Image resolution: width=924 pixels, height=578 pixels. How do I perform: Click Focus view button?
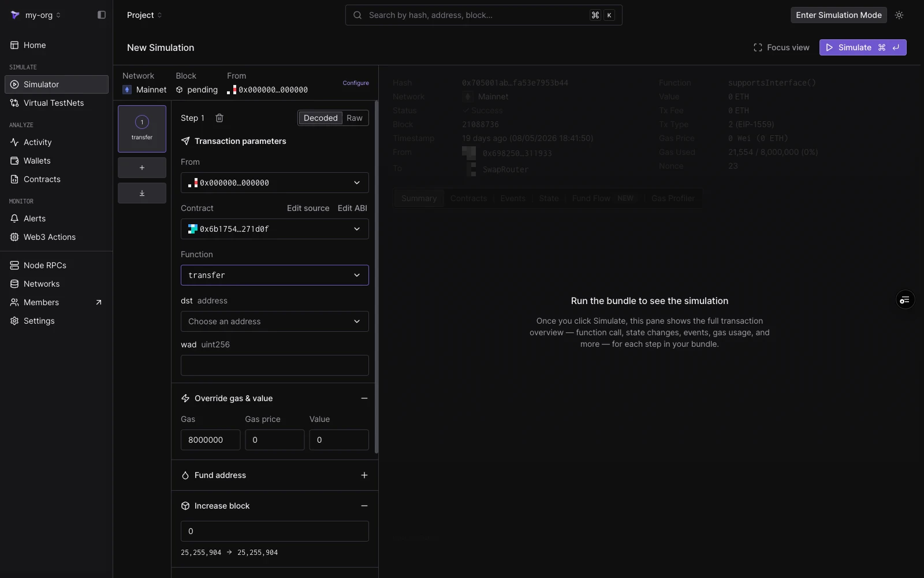(781, 47)
